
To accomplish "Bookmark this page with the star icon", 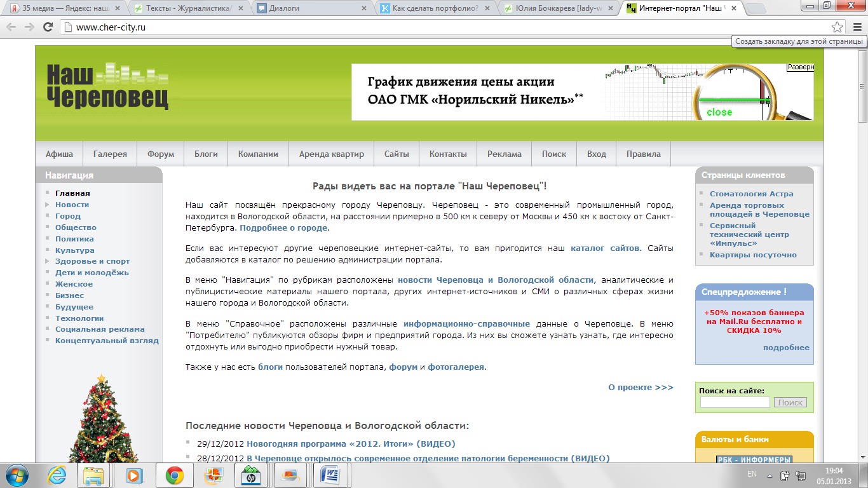I will [837, 27].
